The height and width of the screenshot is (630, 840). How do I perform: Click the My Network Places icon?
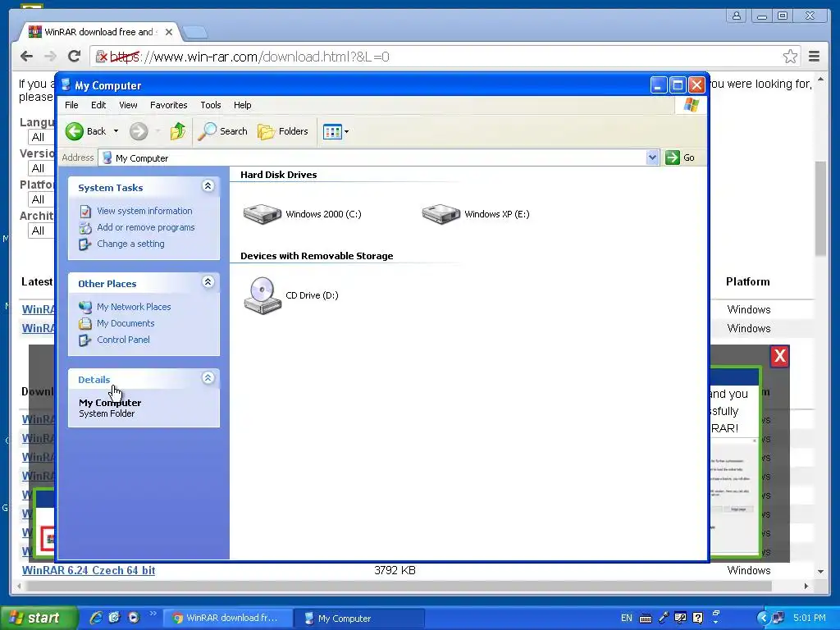85,307
